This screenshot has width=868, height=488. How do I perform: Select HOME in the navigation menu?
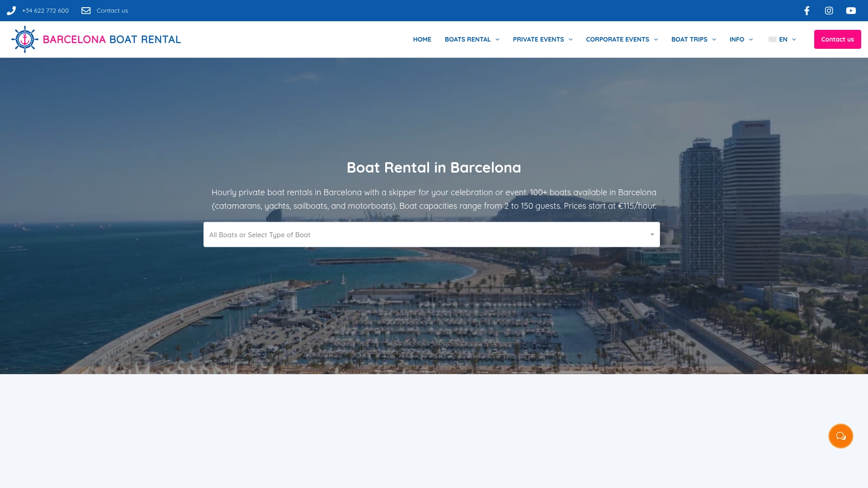(422, 39)
